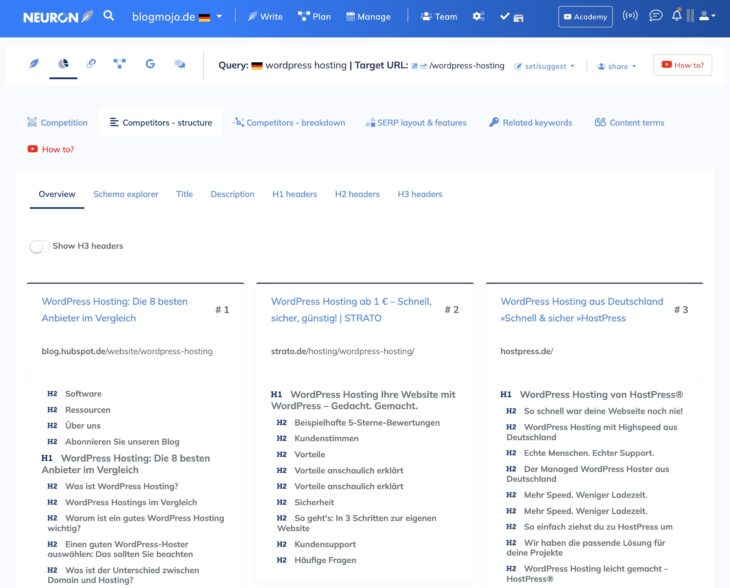Image resolution: width=730 pixels, height=588 pixels.
Task: Click the How to? button at top right
Action: point(683,65)
